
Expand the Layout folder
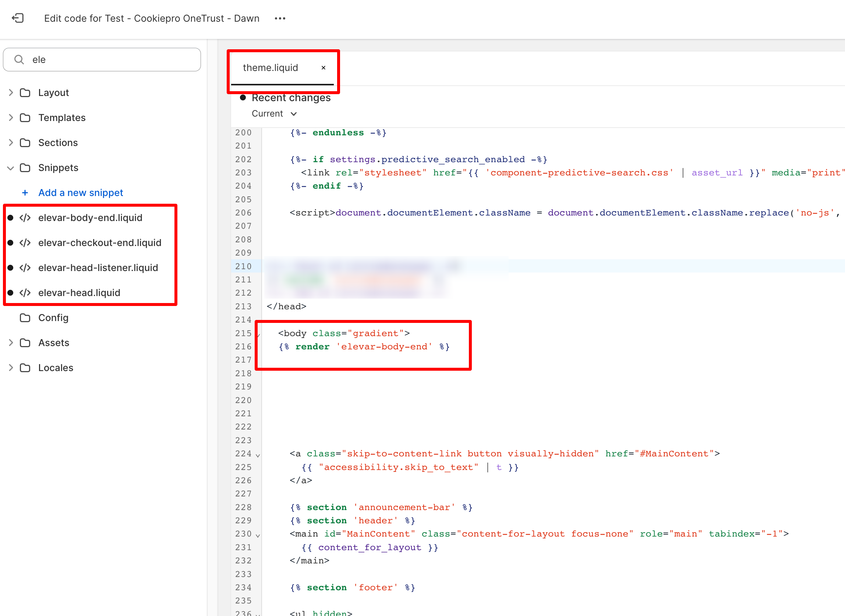[x=11, y=92]
